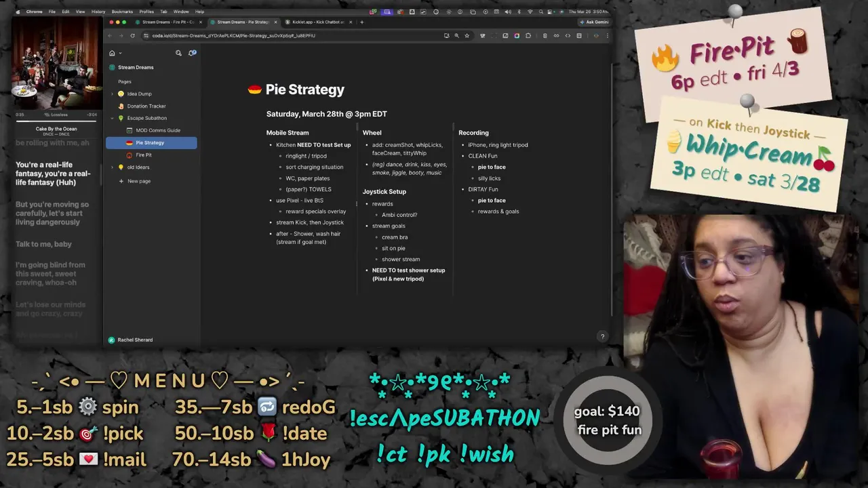
Task: Open the Stream Dreams doc title
Action: [x=136, y=67]
